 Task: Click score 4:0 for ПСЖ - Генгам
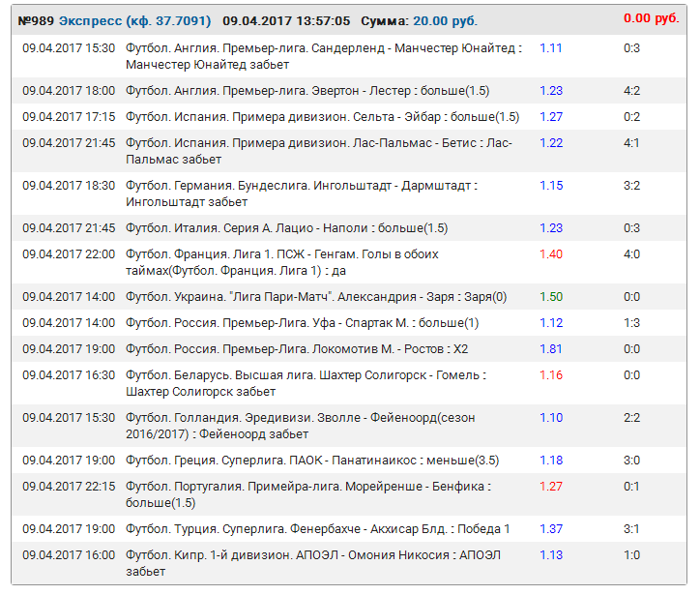click(x=631, y=254)
